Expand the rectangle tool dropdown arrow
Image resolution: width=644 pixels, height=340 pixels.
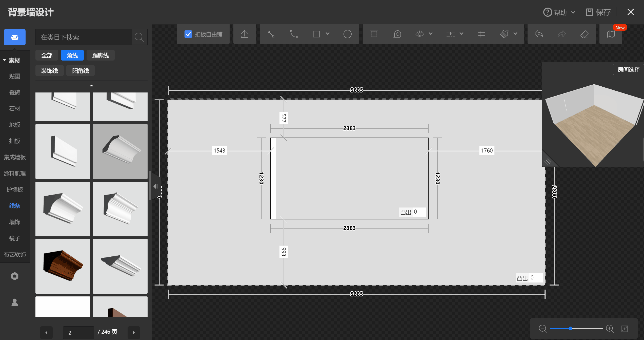(x=328, y=34)
